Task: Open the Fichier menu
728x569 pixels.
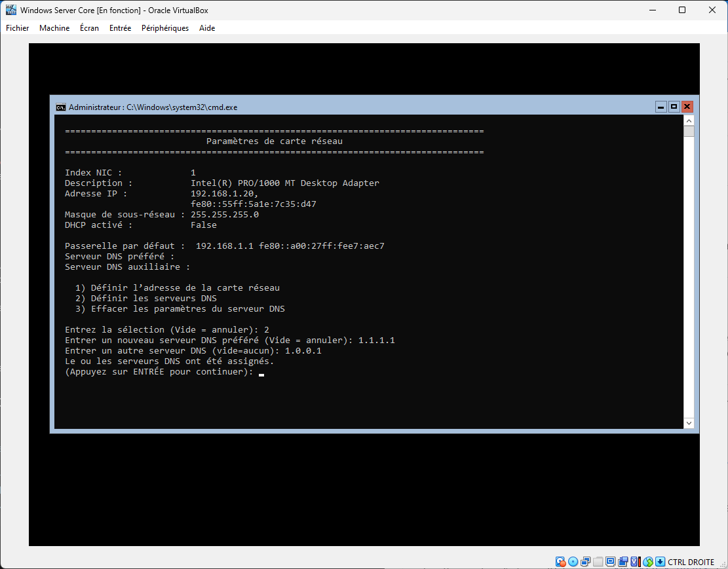Action: (17, 28)
